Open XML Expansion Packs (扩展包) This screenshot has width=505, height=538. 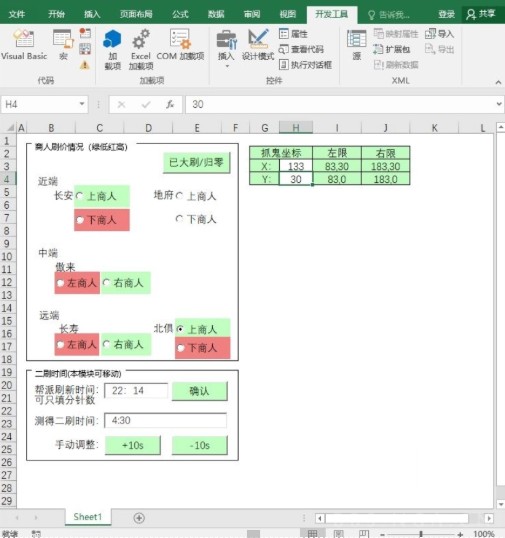[391, 49]
